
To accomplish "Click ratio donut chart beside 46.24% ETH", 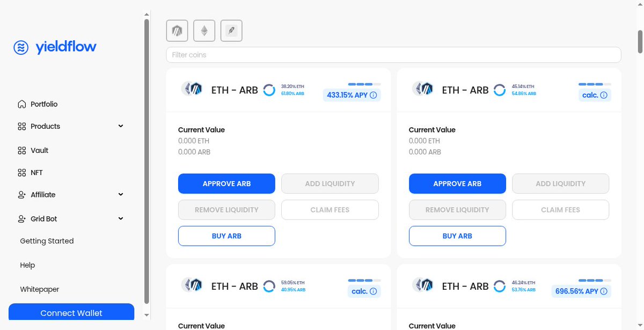I will pos(500,286).
